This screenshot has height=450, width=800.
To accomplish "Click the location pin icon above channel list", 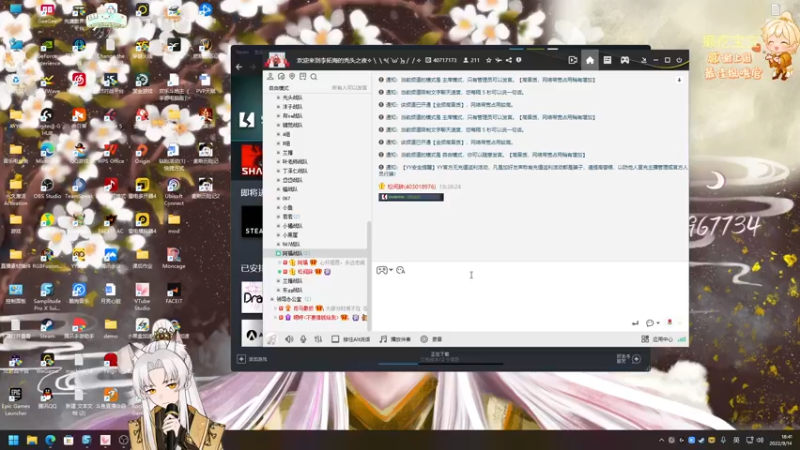I will point(292,77).
